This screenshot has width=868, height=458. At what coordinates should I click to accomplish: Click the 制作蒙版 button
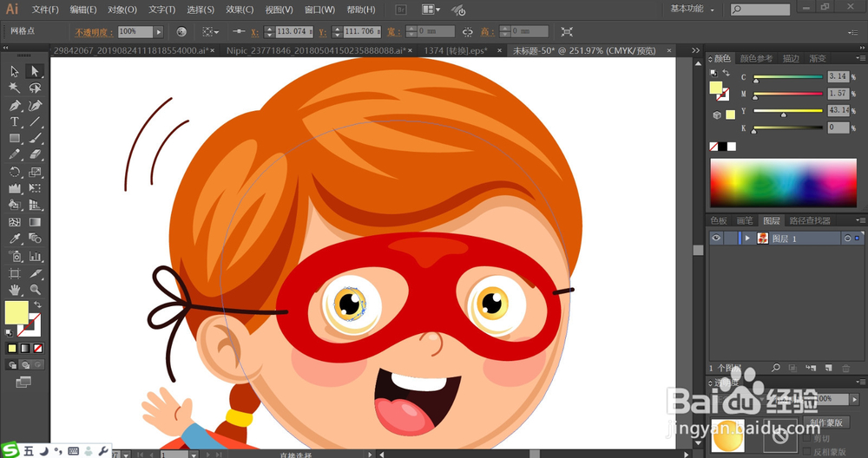[x=826, y=422]
